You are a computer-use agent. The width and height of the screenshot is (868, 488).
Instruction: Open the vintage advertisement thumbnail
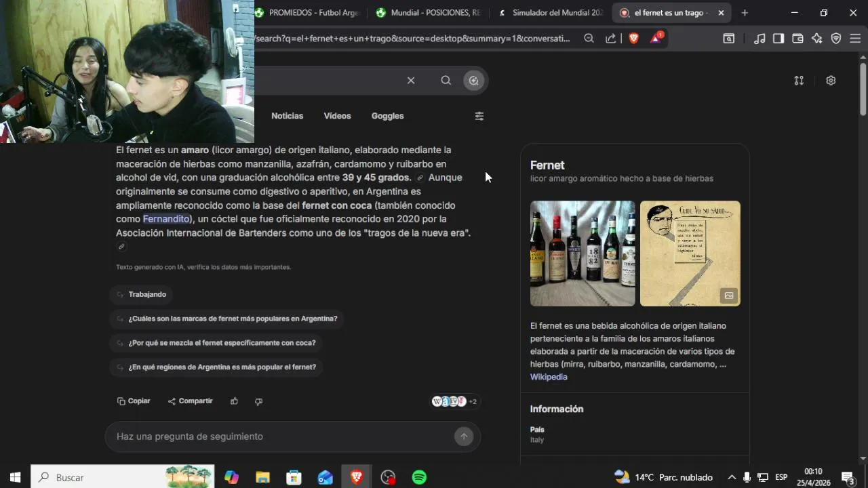point(690,253)
